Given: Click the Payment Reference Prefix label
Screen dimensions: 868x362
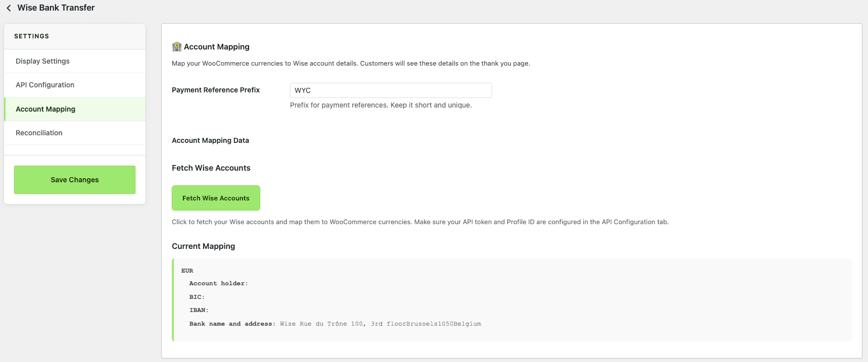Looking at the screenshot, I should [216, 90].
